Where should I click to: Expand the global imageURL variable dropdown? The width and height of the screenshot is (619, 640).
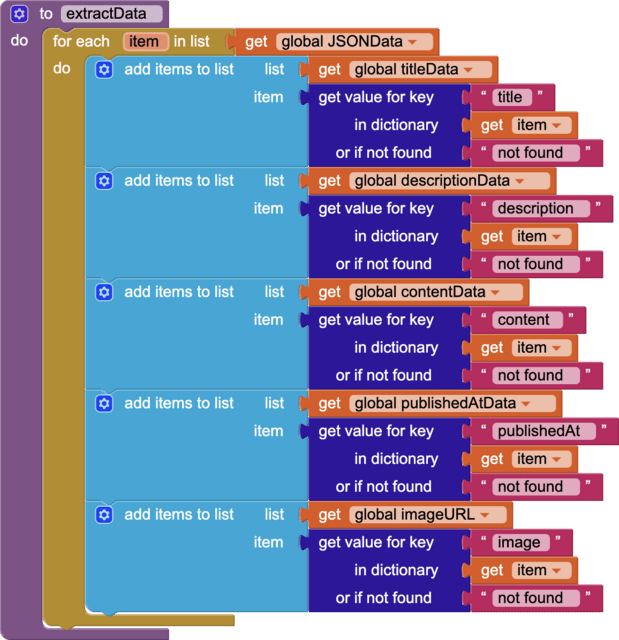pos(486,515)
